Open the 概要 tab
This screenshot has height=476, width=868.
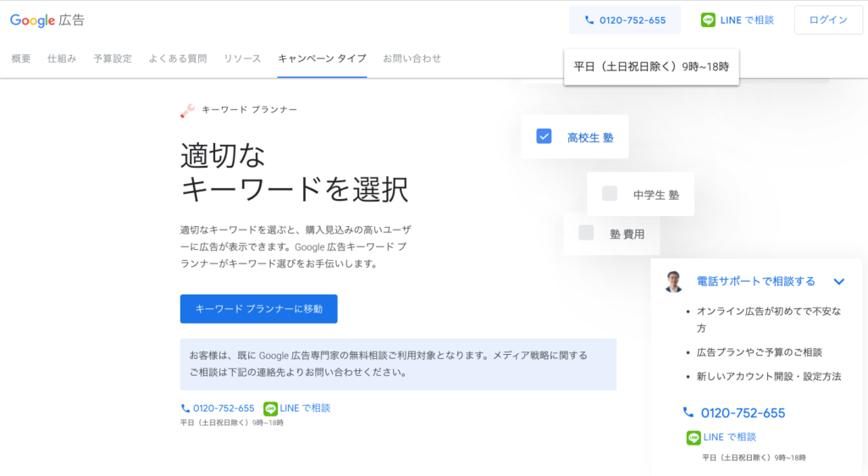pos(21,58)
